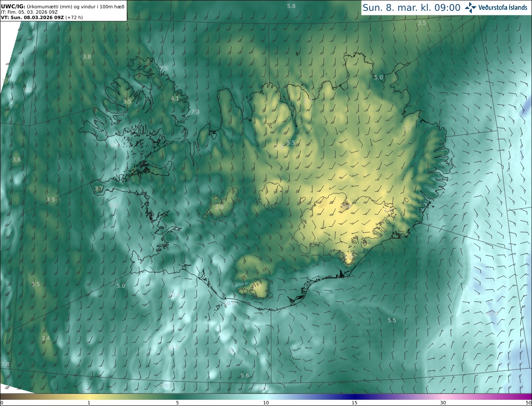Click the 2.2 value label
The image size is (532, 406).
click(408, 128)
